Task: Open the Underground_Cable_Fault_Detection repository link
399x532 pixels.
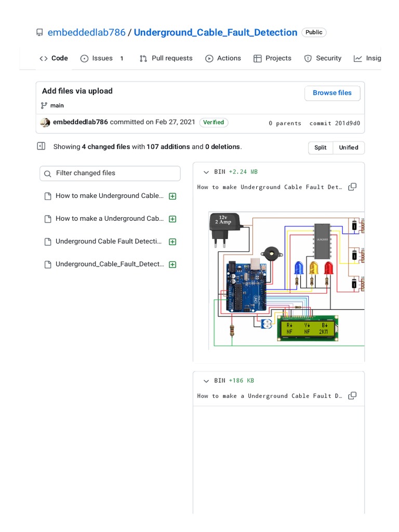Action: (216, 32)
